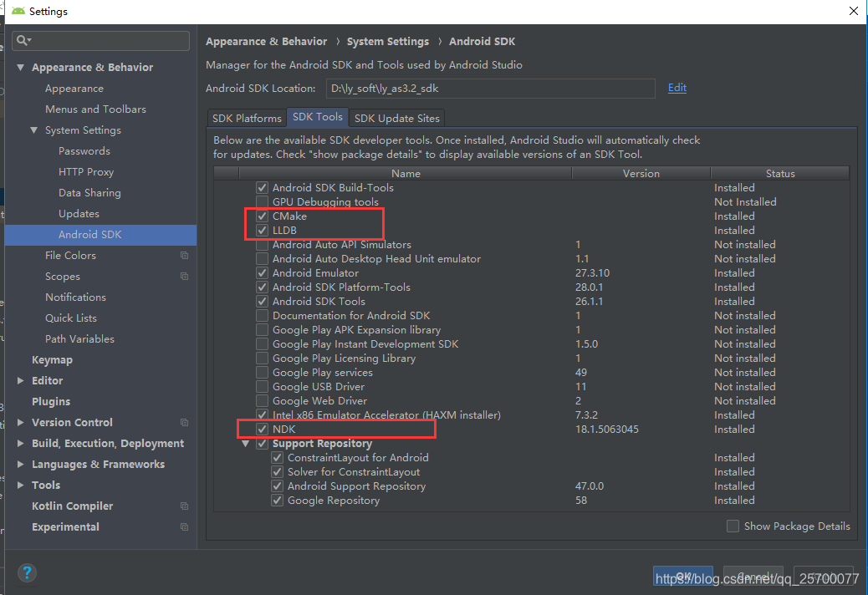Open HTTP Proxy settings

[86, 172]
